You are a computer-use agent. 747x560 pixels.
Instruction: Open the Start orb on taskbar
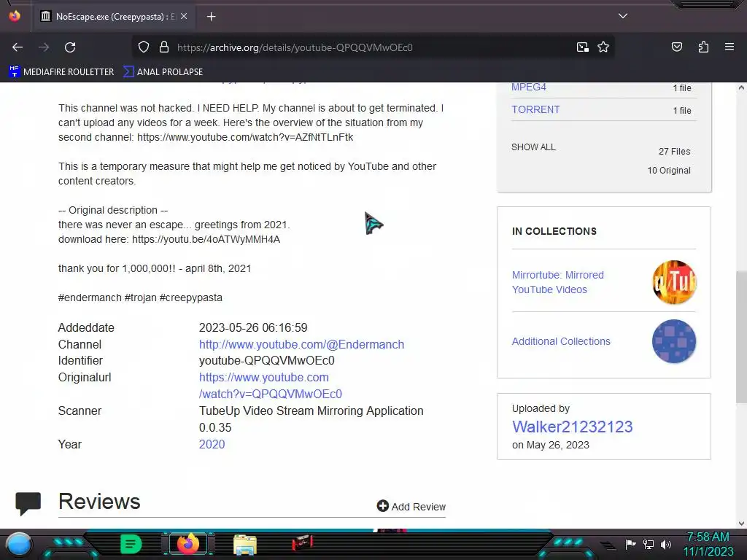click(x=18, y=545)
